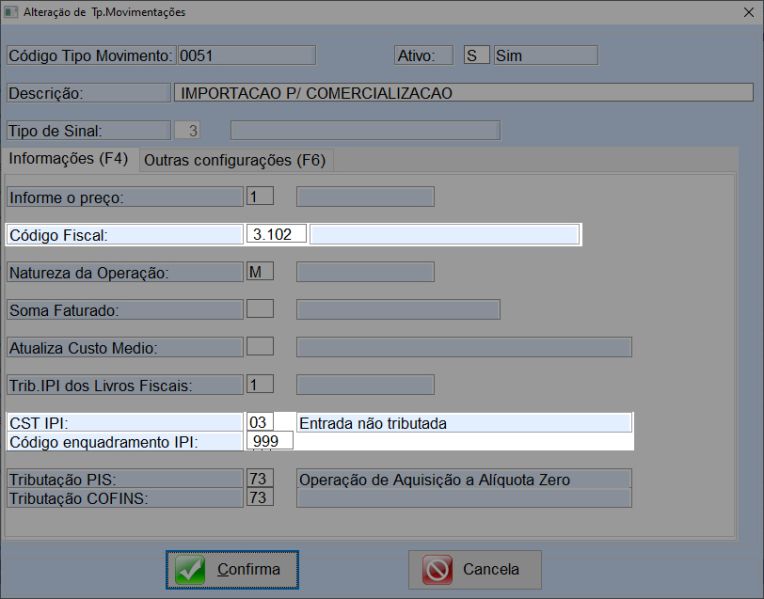764x599 pixels.
Task: Click the Cancela button
Action: point(475,569)
